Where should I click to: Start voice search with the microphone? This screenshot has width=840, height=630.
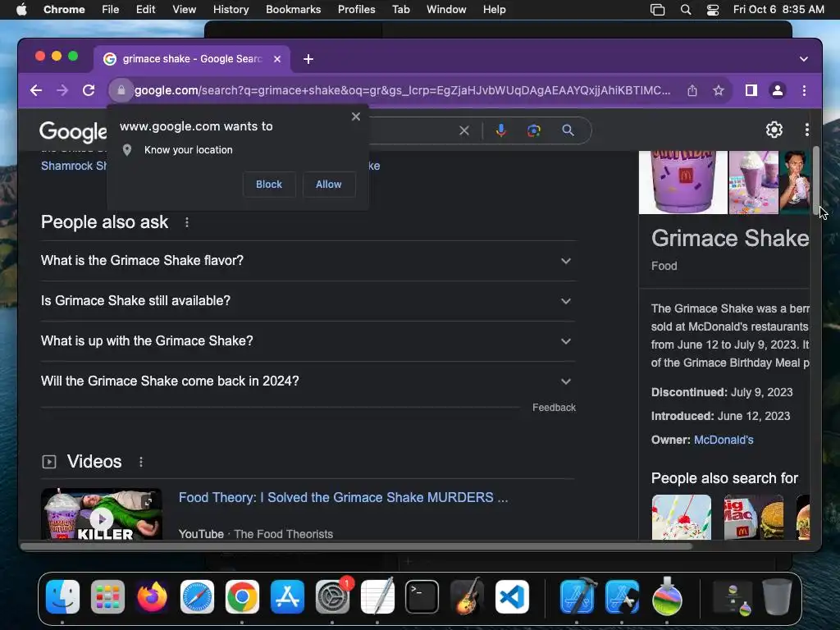[x=501, y=130]
